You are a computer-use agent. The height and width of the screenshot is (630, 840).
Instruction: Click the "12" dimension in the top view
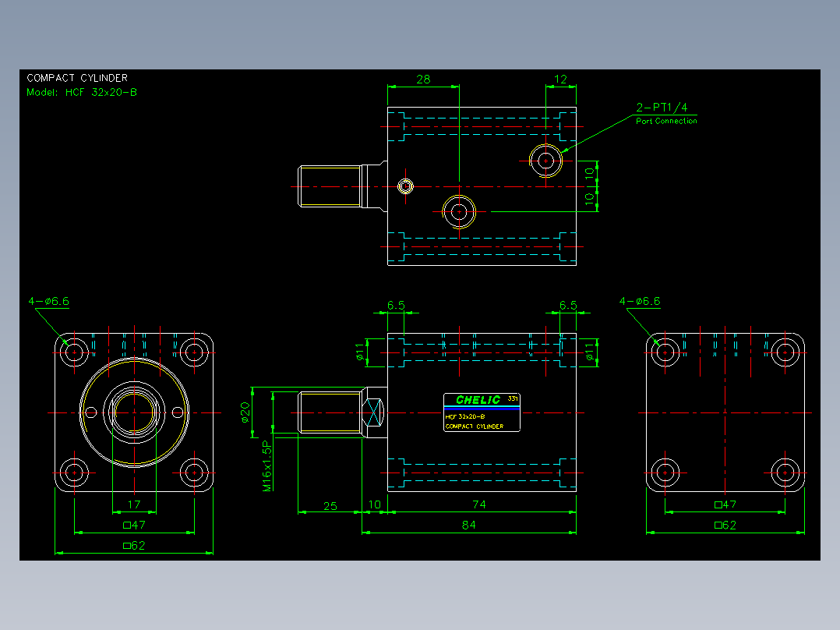coord(560,80)
